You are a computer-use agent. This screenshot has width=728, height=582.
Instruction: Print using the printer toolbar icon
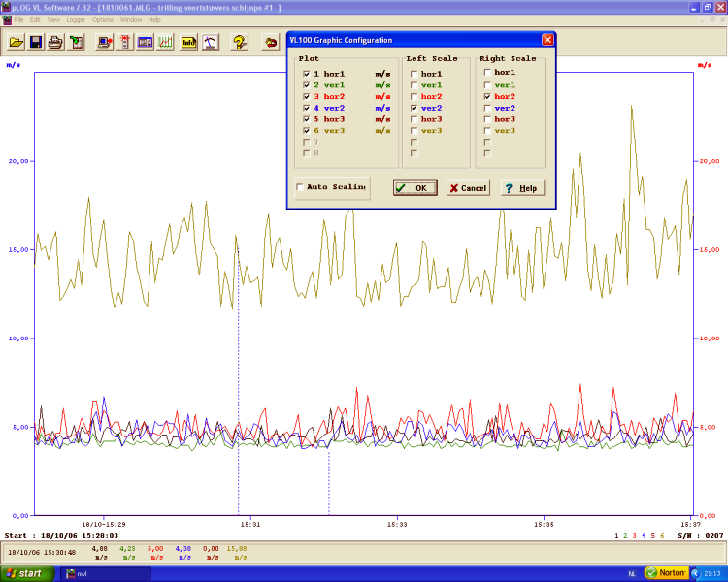tap(55, 43)
